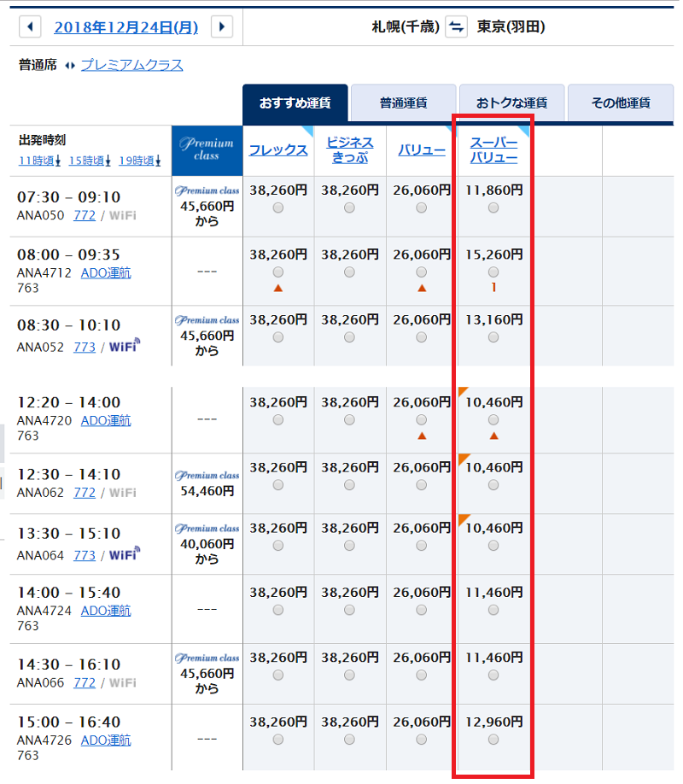Open バリュー fare details

pyautogui.click(x=422, y=150)
